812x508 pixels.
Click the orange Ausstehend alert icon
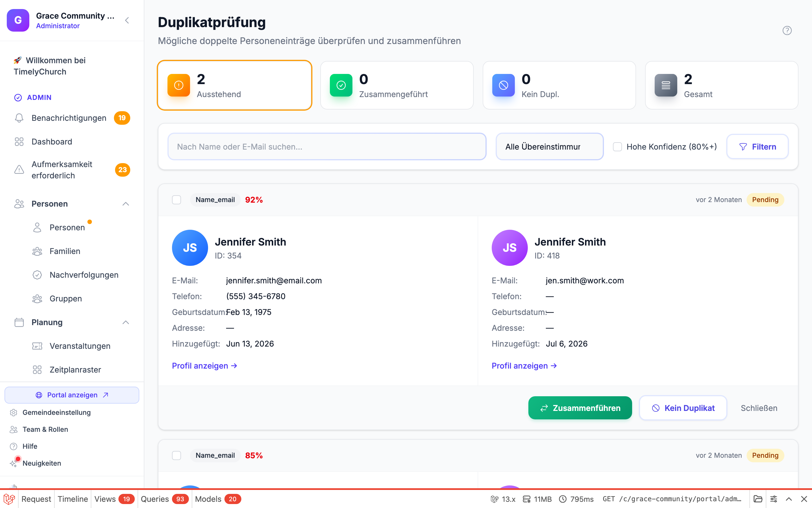(x=178, y=85)
